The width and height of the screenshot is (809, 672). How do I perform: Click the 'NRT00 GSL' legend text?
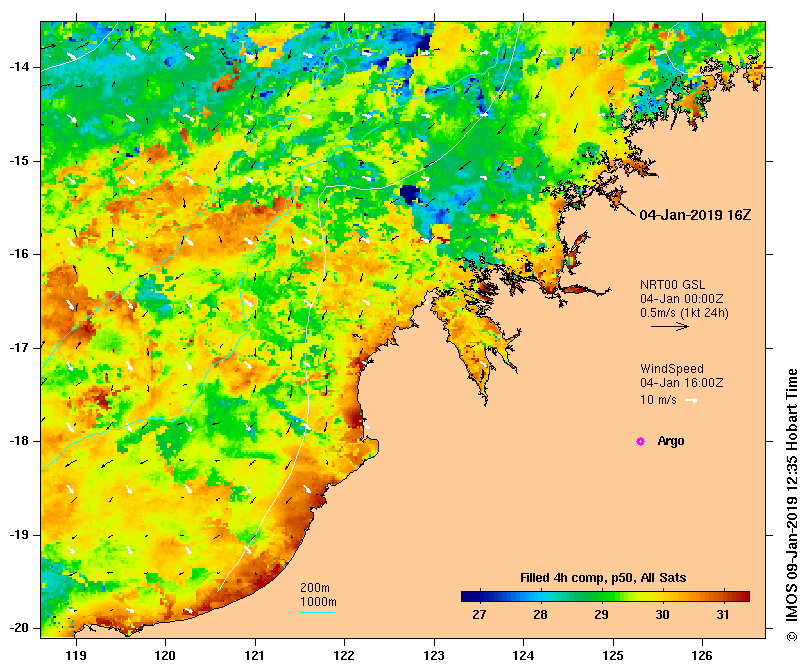coord(672,285)
